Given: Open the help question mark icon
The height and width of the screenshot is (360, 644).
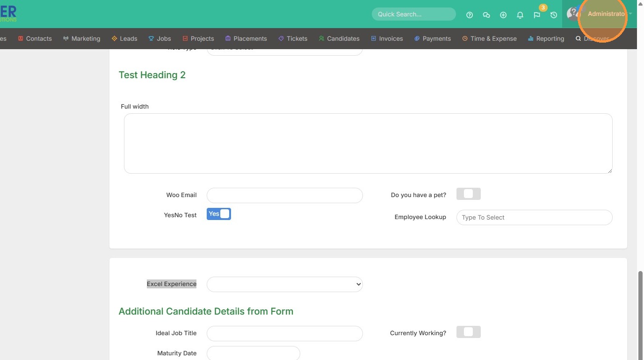Looking at the screenshot, I should coord(470,15).
